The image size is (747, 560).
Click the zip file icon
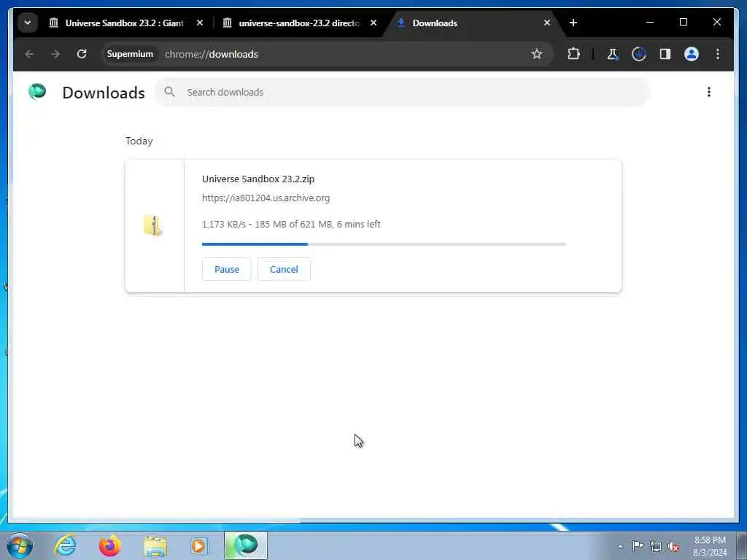click(x=153, y=225)
